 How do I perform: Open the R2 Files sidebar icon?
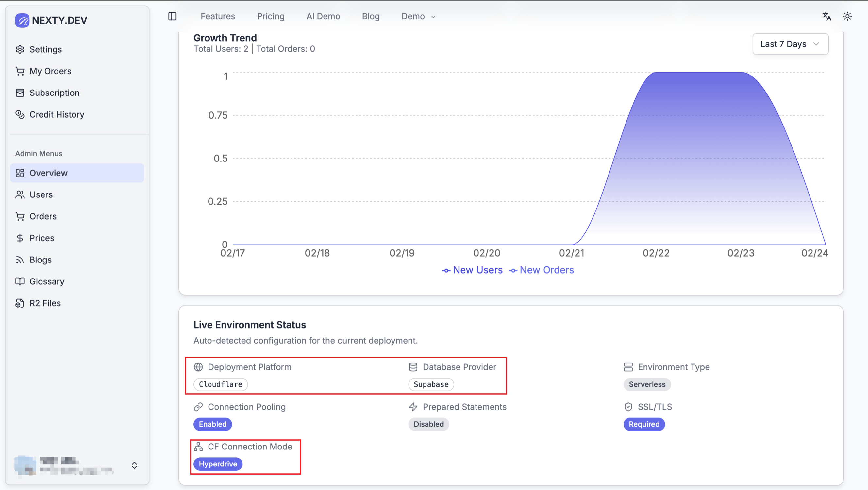click(x=20, y=303)
